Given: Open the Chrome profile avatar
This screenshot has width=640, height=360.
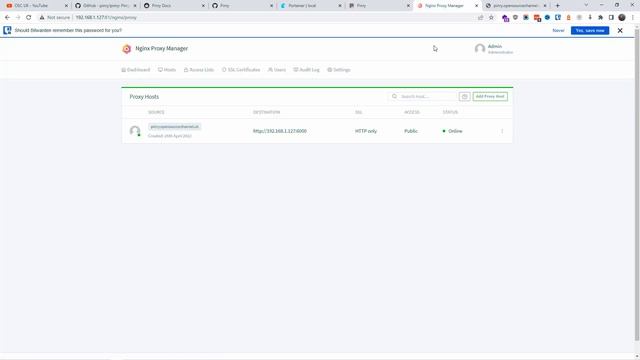Looking at the screenshot, I should [622, 18].
